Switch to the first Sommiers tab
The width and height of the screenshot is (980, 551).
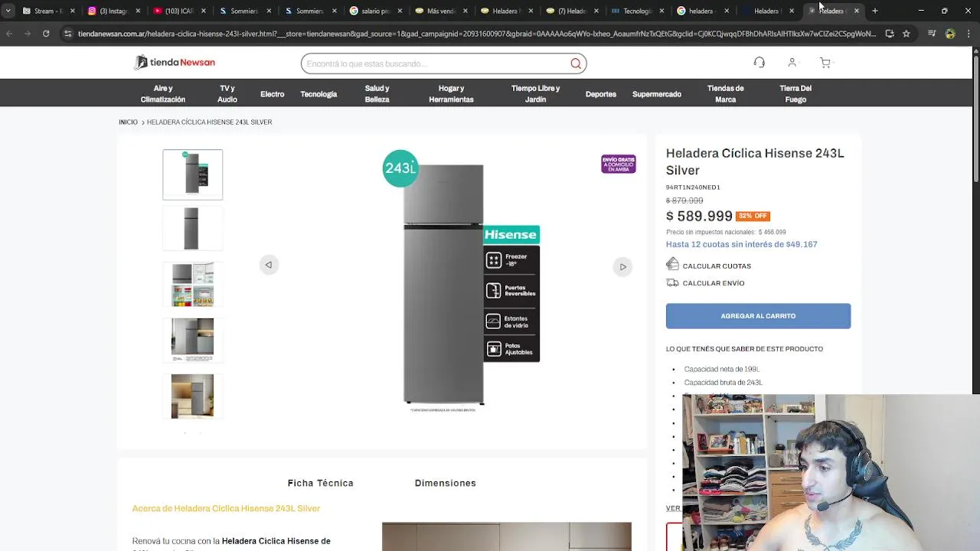(243, 11)
